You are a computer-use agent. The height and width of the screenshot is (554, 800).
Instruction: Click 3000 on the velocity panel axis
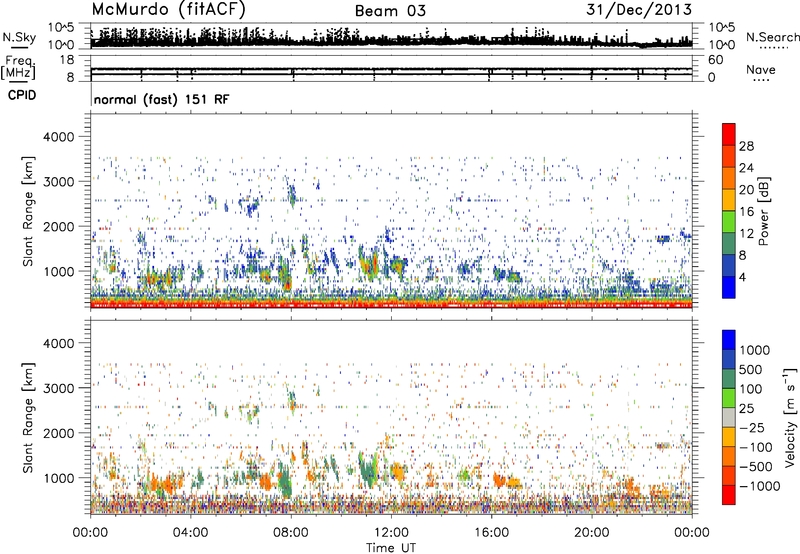pos(59,388)
